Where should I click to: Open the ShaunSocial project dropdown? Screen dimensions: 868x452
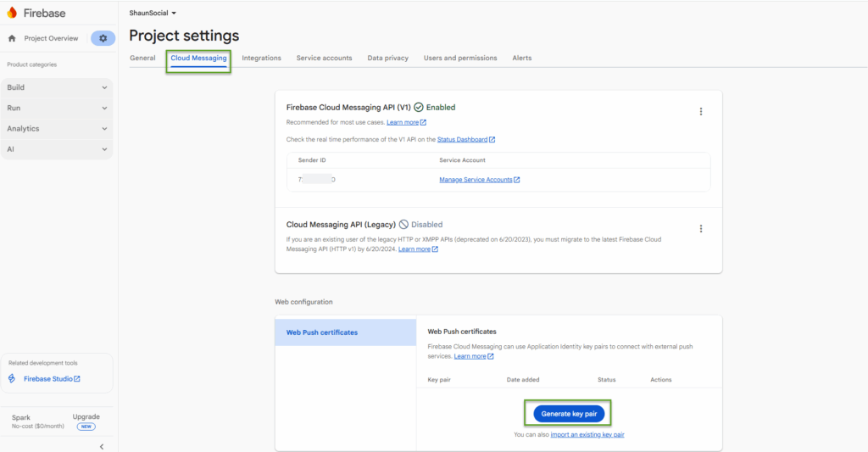(x=153, y=14)
